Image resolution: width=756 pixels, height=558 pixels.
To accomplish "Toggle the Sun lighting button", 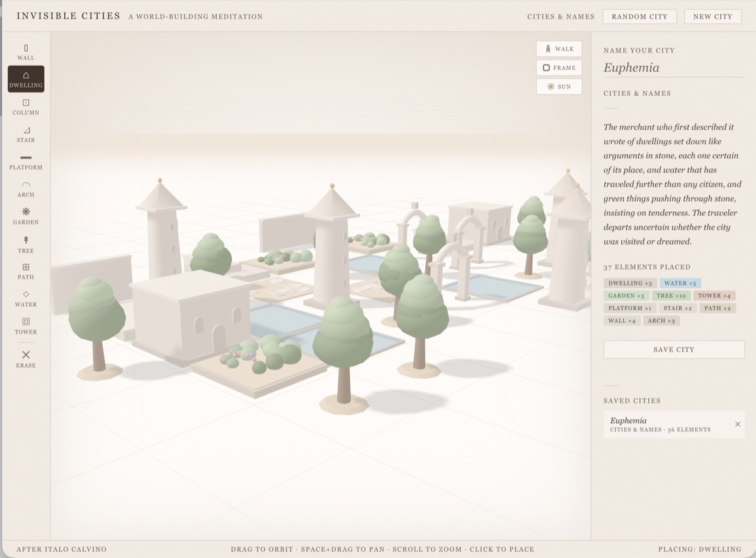I will tap(559, 87).
